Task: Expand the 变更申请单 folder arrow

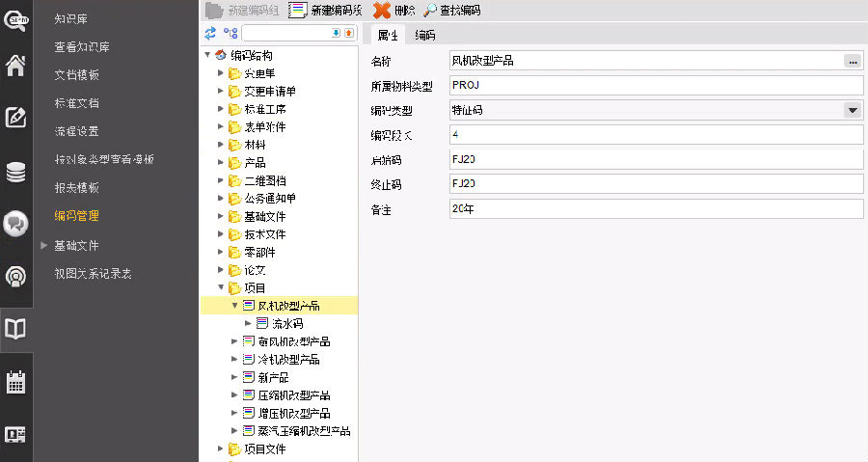Action: pyautogui.click(x=221, y=91)
